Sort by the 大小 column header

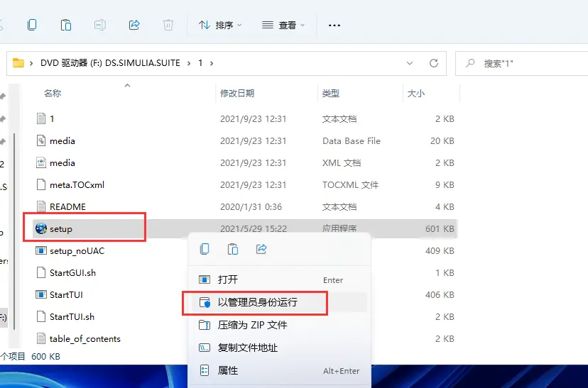coord(416,93)
